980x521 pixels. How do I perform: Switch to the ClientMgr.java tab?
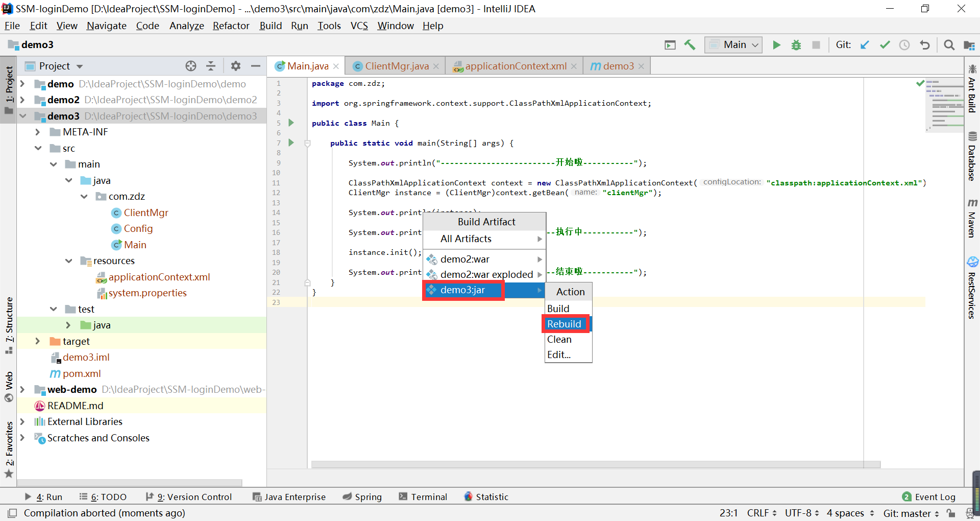(396, 66)
